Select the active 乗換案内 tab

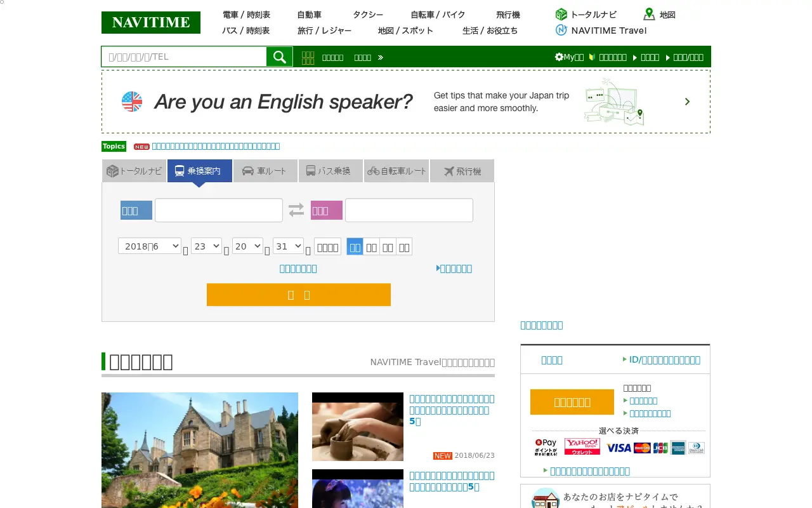coord(200,171)
